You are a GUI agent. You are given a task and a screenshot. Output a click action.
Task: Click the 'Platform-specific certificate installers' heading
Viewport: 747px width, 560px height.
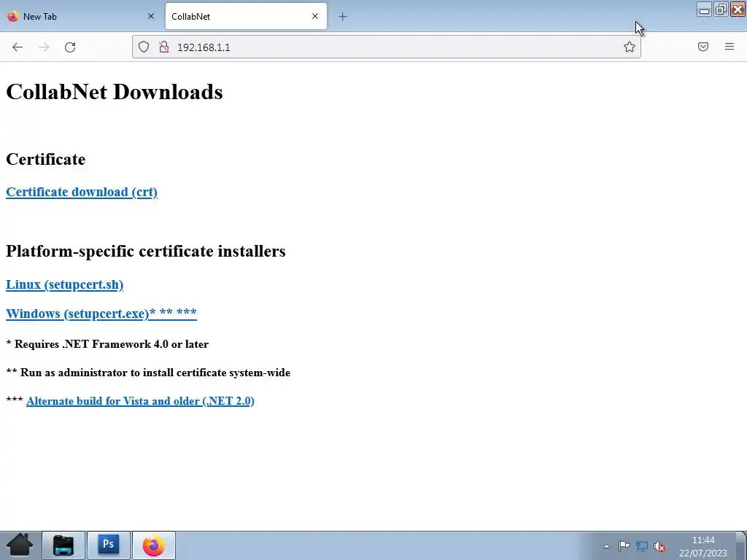tap(146, 251)
